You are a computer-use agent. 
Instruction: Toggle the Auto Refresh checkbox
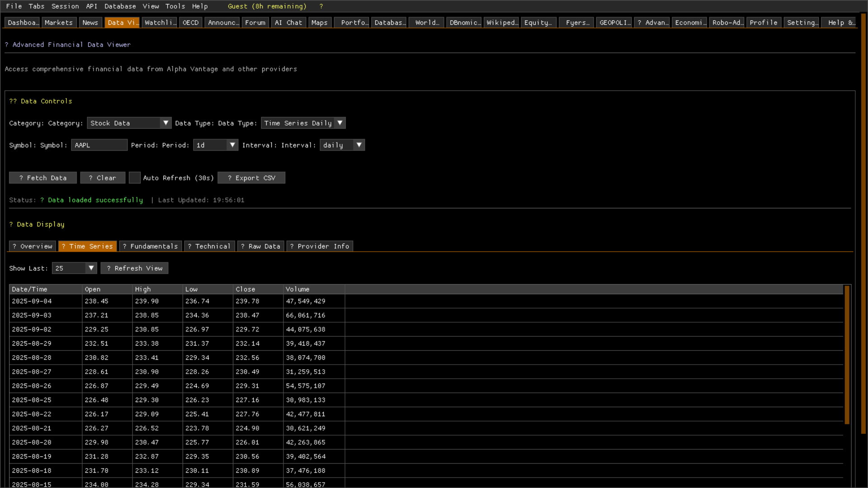click(x=134, y=178)
